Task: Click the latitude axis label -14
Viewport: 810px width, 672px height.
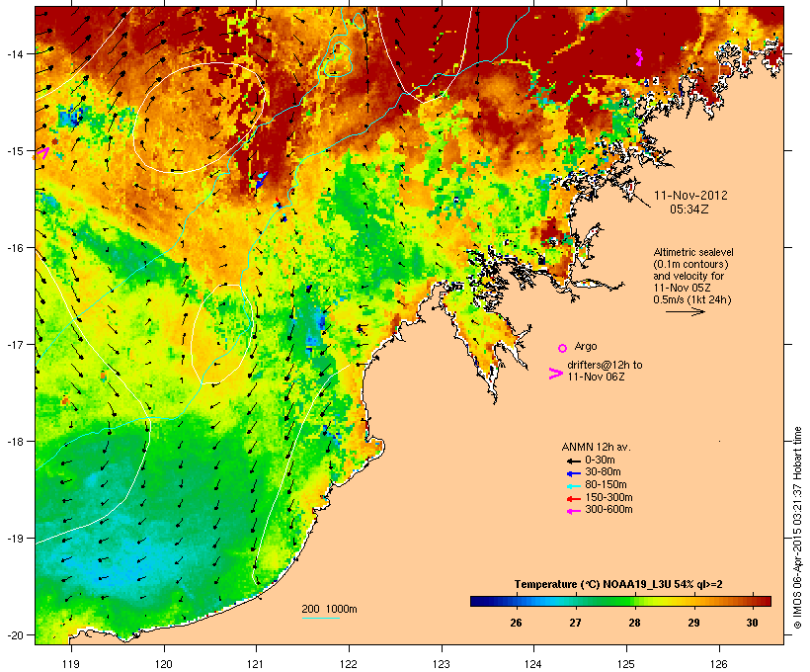Action: (14, 53)
